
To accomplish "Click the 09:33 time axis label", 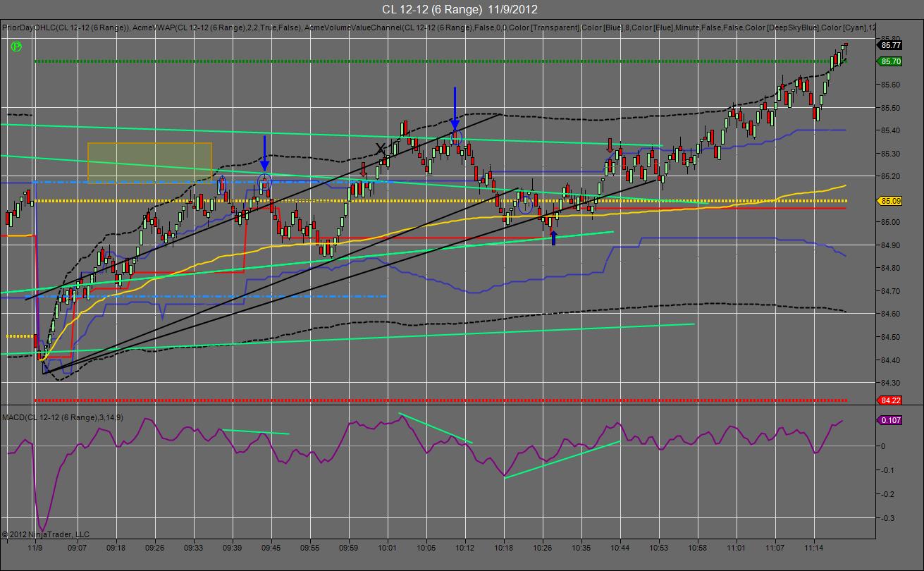I will (x=193, y=547).
